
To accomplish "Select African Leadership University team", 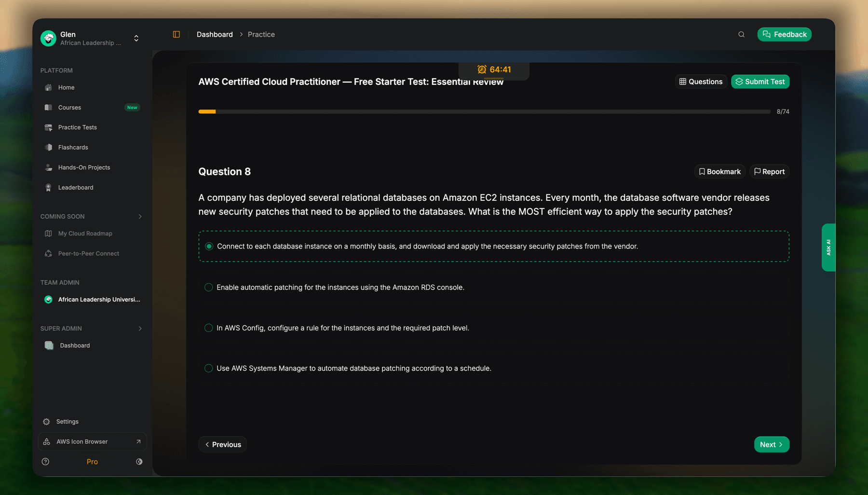I will pyautogui.click(x=92, y=300).
